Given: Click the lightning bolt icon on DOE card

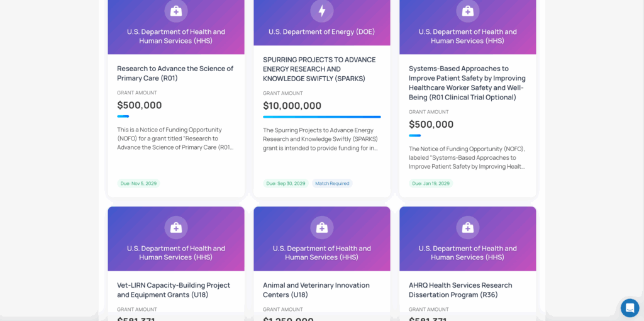Looking at the screenshot, I should pos(322,11).
